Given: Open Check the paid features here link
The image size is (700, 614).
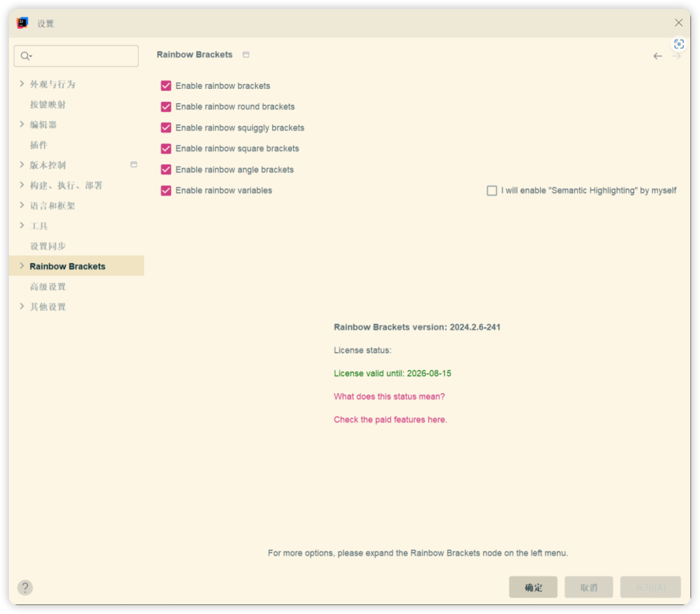Looking at the screenshot, I should pos(390,420).
